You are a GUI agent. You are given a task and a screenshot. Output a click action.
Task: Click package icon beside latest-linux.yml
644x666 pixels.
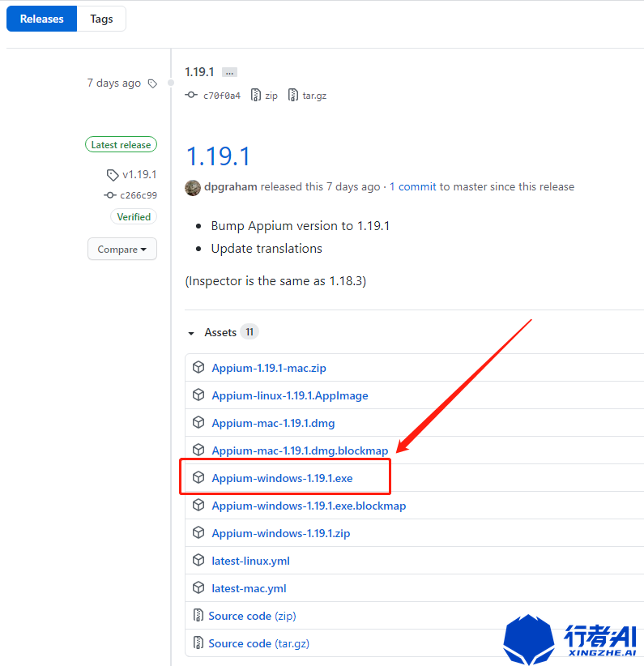[198, 560]
